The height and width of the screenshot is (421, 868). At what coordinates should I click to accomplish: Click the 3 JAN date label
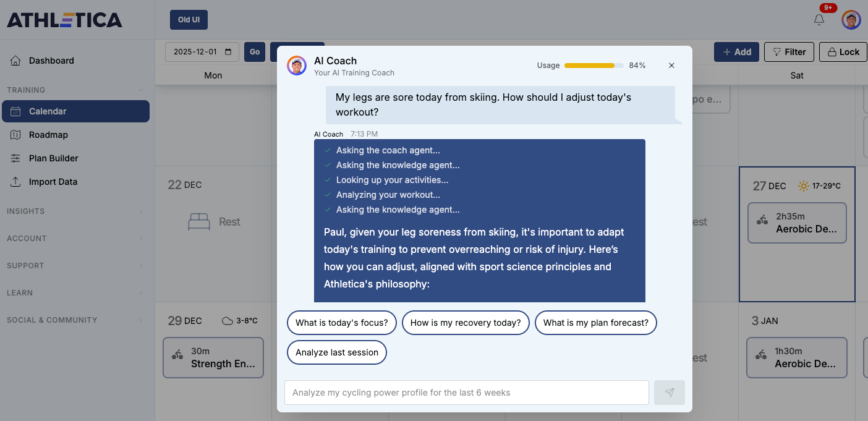tap(765, 321)
